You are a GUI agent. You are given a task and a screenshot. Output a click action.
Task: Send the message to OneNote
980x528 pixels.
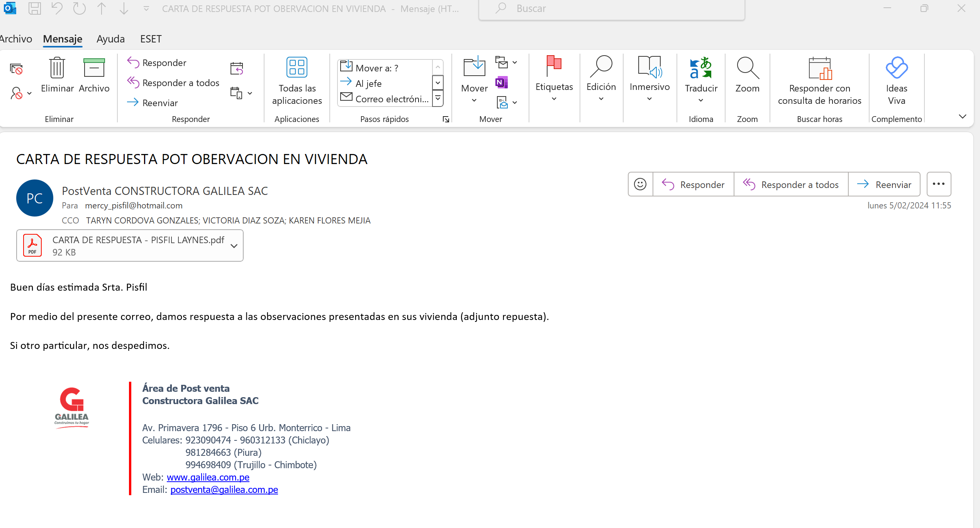tap(502, 82)
